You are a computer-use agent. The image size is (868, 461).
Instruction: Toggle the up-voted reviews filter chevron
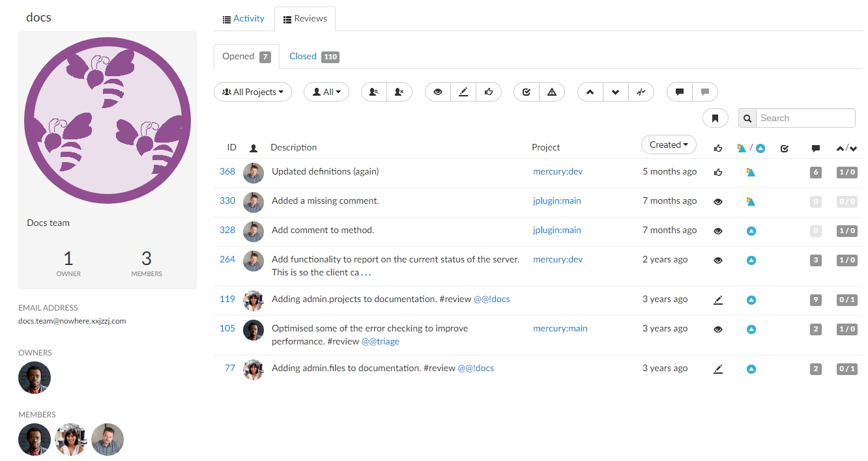pyautogui.click(x=590, y=92)
